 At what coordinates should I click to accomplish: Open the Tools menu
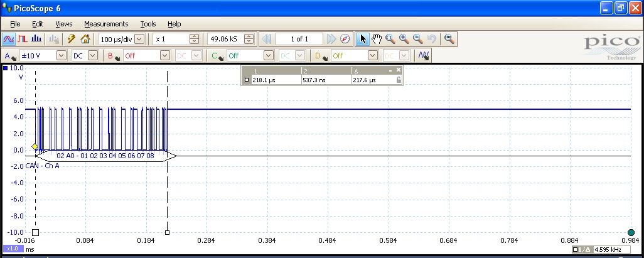point(148,24)
